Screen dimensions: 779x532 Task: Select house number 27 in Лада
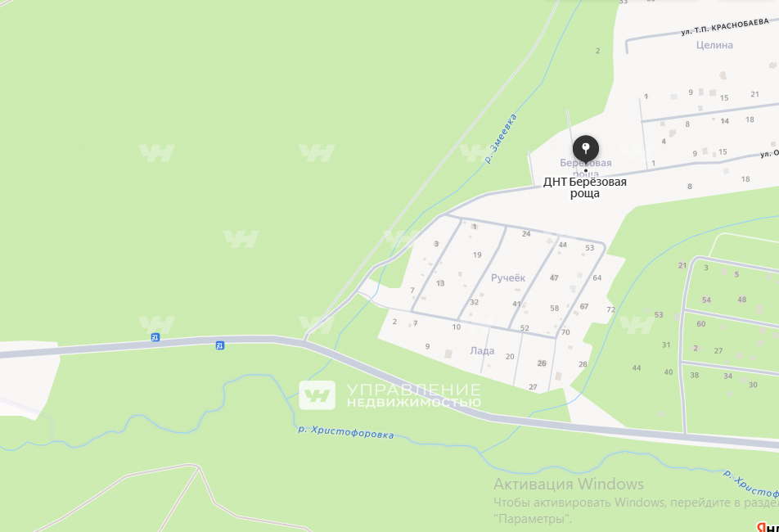point(533,387)
